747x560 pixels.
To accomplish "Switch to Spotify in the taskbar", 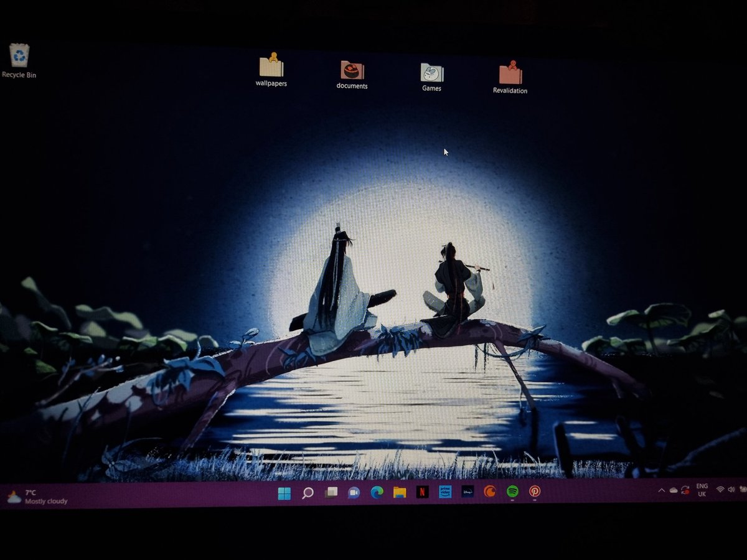I will tap(512, 492).
